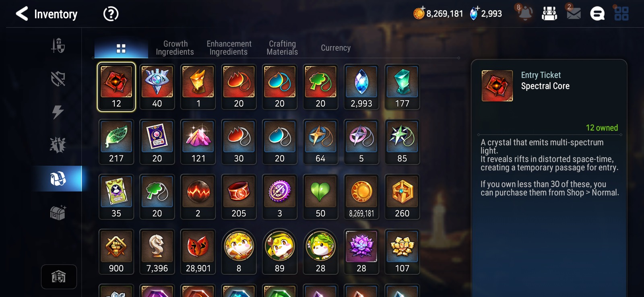Open the help question mark icon
The width and height of the screenshot is (644, 297).
coord(111,14)
